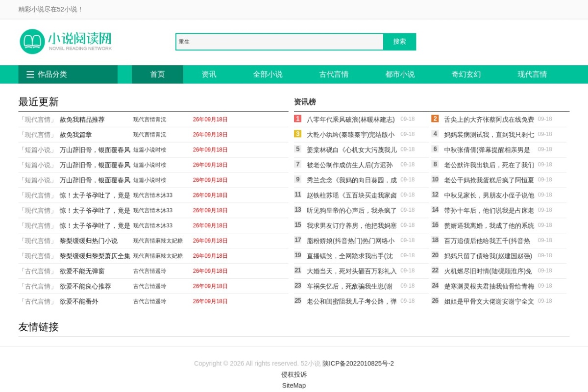
Task: Open rank 21 大婚当天 article
Action: coord(352,271)
